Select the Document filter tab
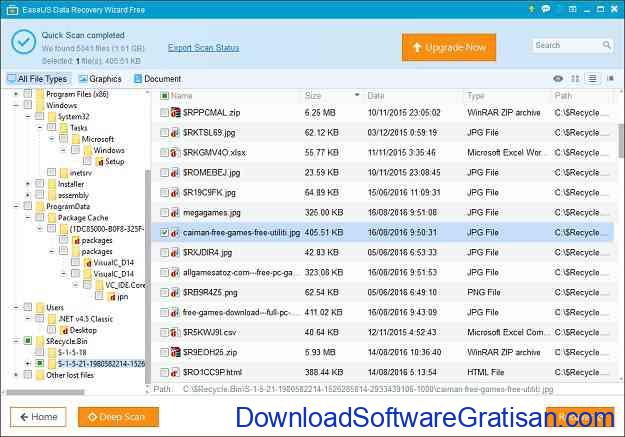This screenshot has height=437, width=625. 157,79
